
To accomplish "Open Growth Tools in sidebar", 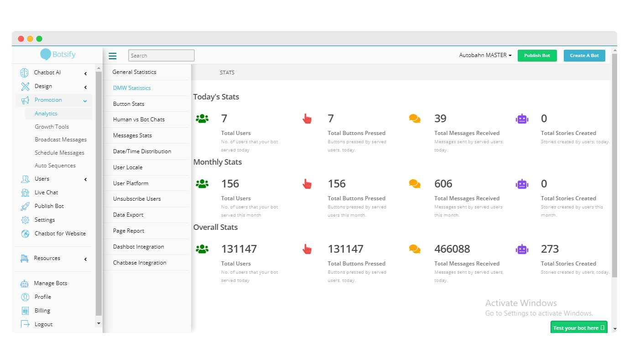I will (x=52, y=127).
